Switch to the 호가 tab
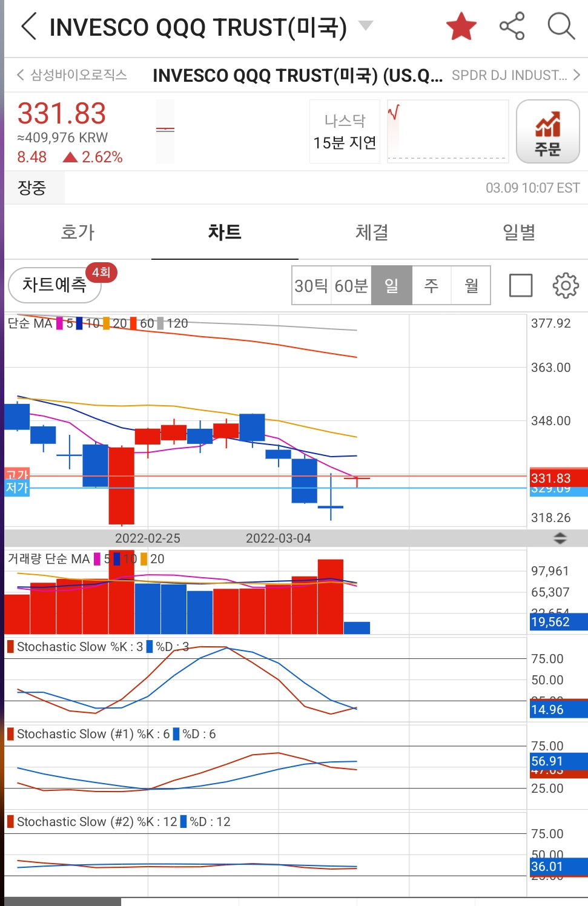588x906 pixels. coord(78,233)
